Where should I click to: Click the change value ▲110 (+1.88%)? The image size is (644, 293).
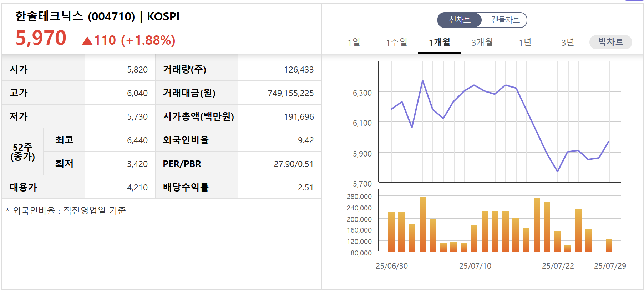pyautogui.click(x=129, y=40)
